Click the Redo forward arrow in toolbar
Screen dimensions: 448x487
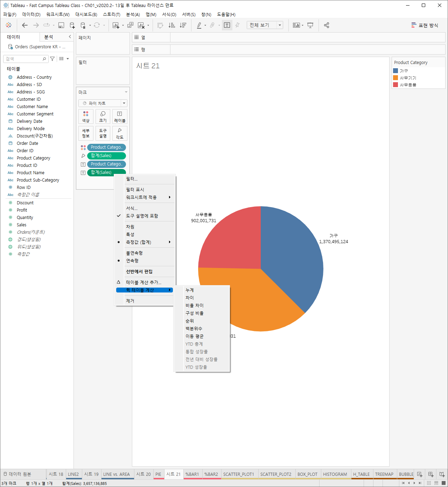click(36, 25)
